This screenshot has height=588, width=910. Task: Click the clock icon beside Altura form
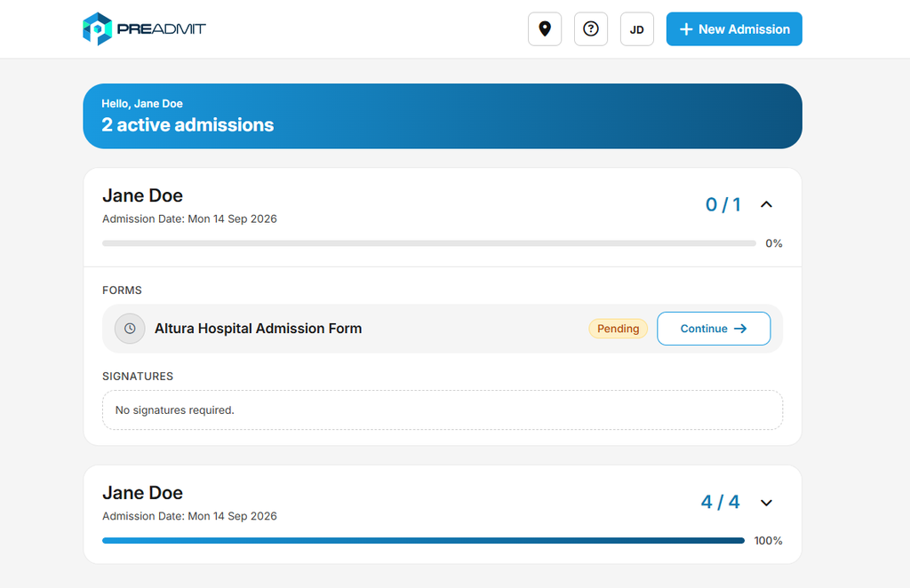tap(130, 329)
